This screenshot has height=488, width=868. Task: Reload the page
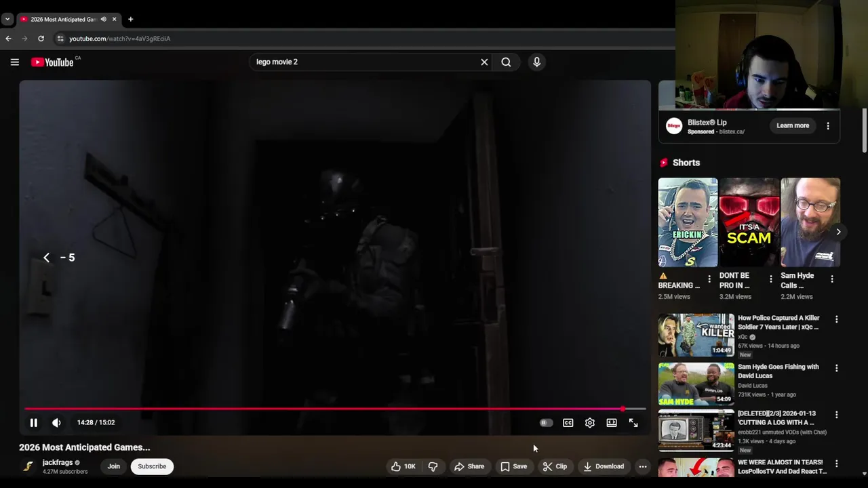(x=41, y=39)
